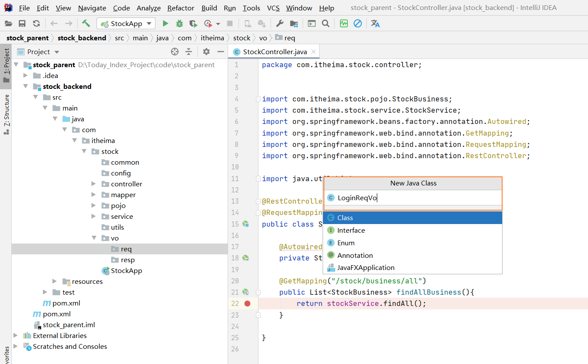Remove the breakpoint on line 22
The width and height of the screenshot is (588, 364).
point(248,303)
